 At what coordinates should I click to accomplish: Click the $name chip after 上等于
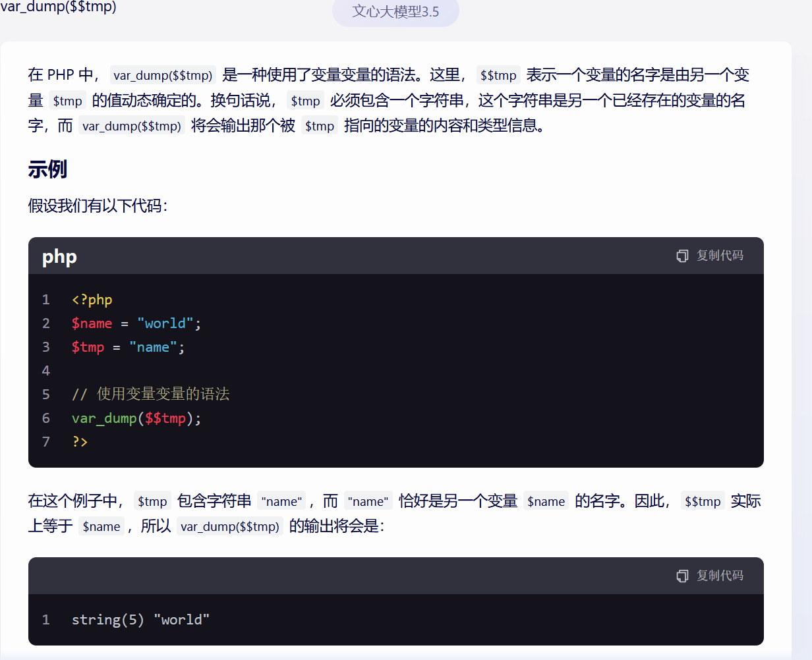point(101,526)
